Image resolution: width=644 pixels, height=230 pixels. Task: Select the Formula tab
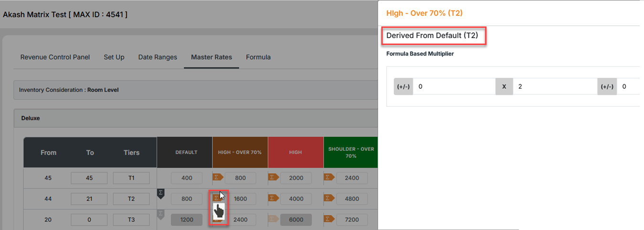(x=258, y=57)
